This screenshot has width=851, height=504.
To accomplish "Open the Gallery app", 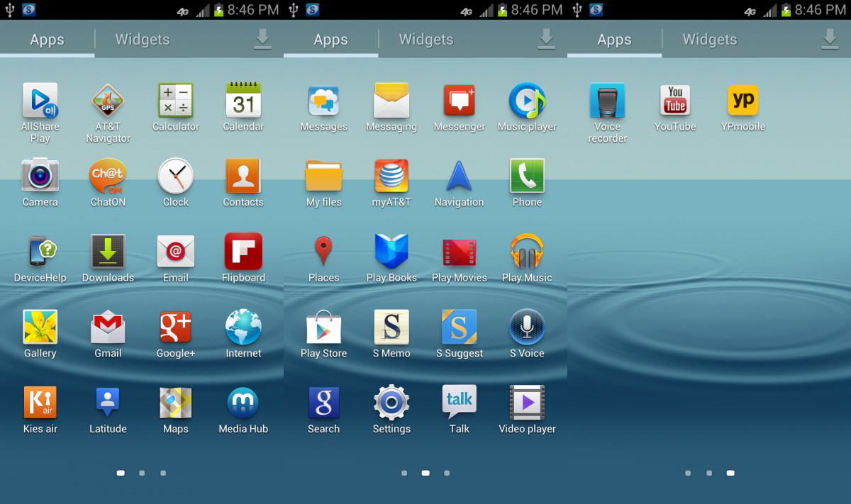I will coord(40,327).
